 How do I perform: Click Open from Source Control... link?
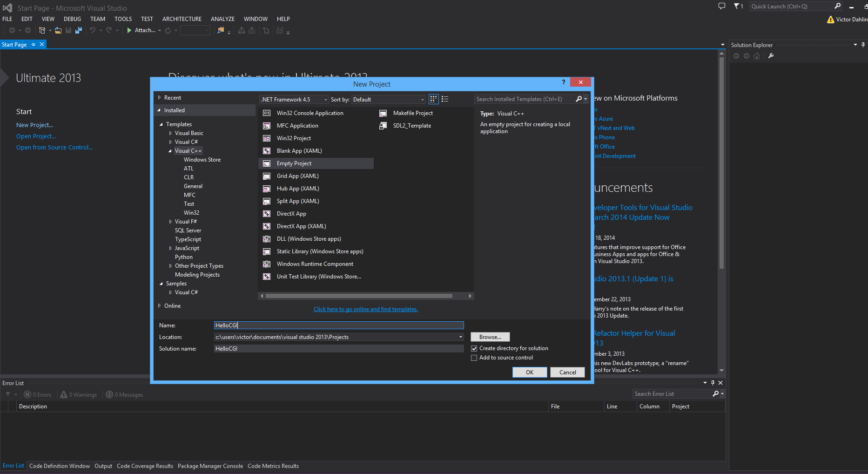click(54, 148)
